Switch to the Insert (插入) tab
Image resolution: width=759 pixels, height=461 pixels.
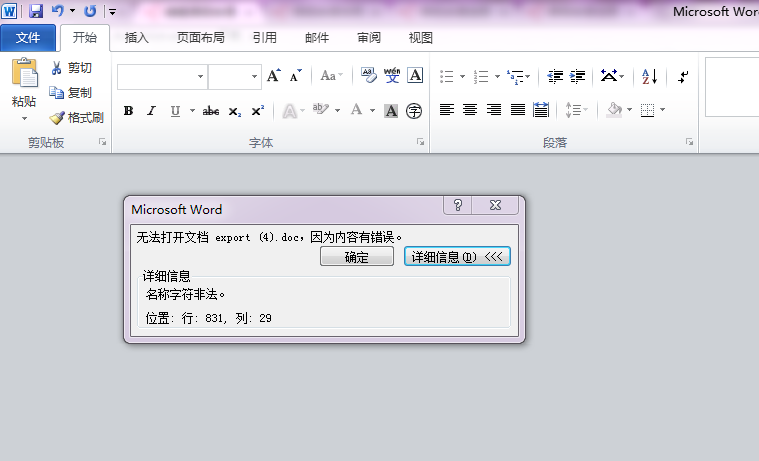[136, 38]
